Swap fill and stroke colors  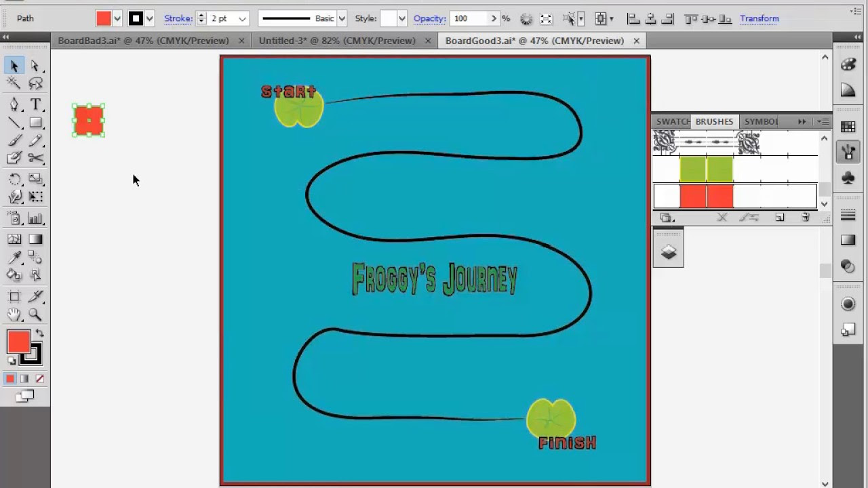(x=40, y=333)
